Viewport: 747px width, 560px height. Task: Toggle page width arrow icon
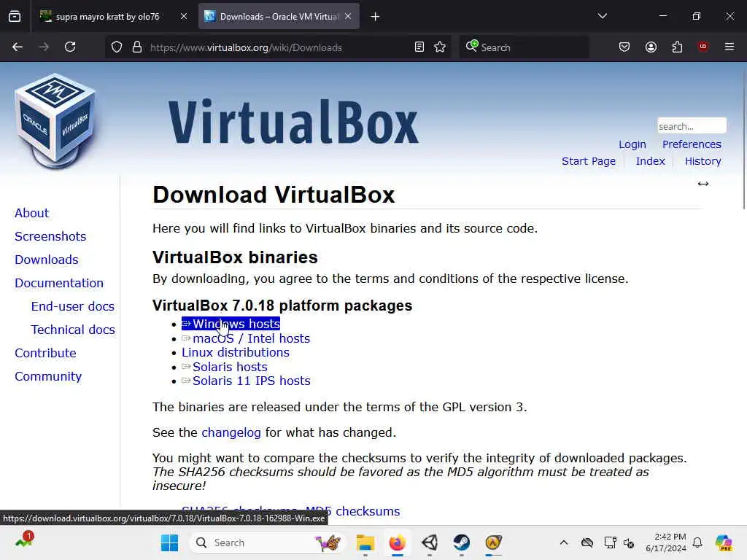click(x=703, y=184)
